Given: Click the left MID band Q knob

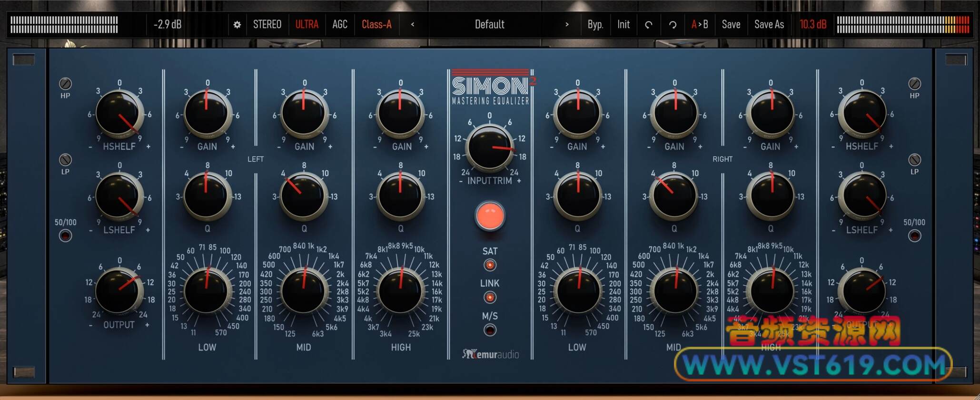Looking at the screenshot, I should [304, 196].
